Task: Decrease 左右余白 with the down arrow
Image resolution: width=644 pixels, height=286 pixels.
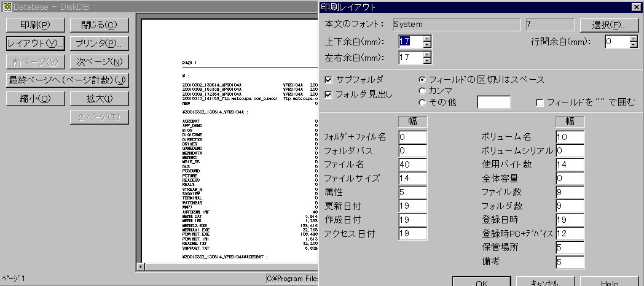Action: 427,62
